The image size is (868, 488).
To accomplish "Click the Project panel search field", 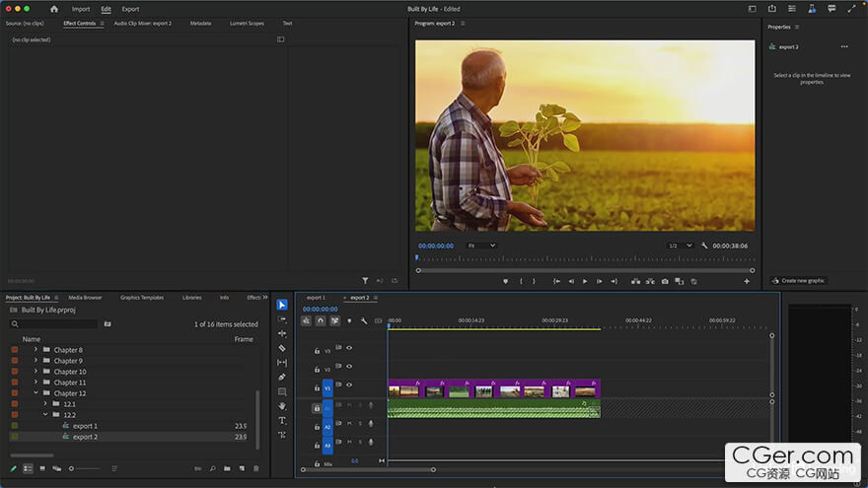I will coord(54,323).
